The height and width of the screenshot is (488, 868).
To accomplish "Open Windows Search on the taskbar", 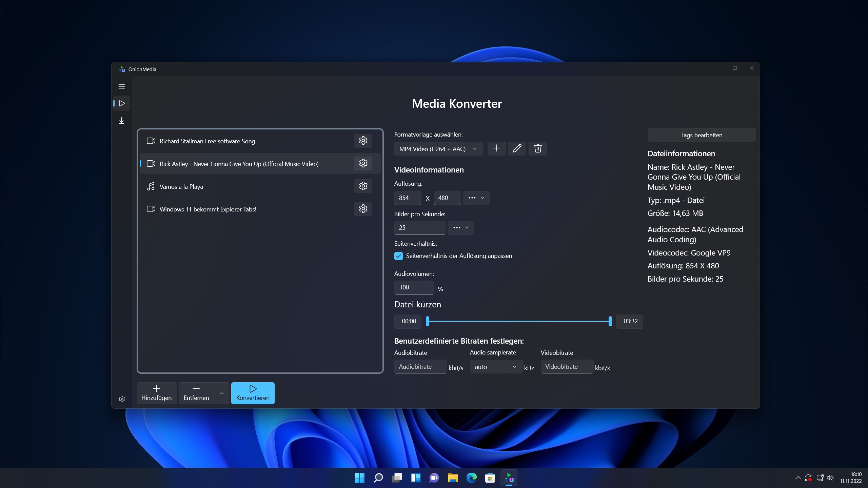I will tap(378, 478).
